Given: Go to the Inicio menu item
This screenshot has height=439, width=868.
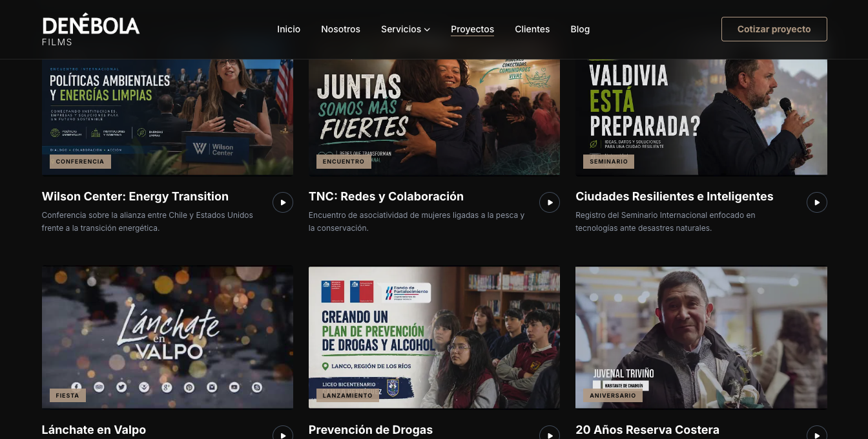Looking at the screenshot, I should pyautogui.click(x=289, y=29).
